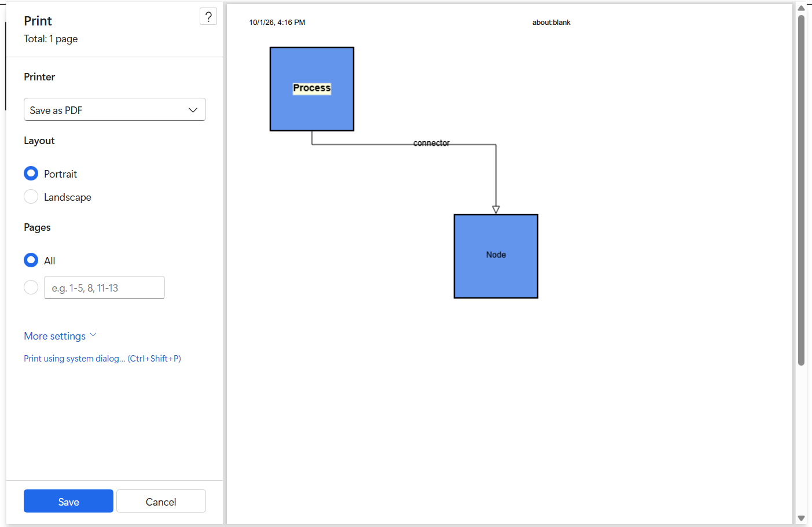Click the Save button
Screen dimensions: 812x527
pyautogui.click(x=68, y=502)
